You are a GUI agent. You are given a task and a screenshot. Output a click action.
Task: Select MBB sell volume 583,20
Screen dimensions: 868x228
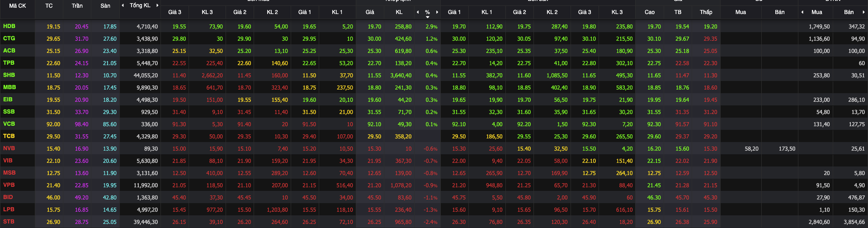pyautogui.click(x=624, y=88)
